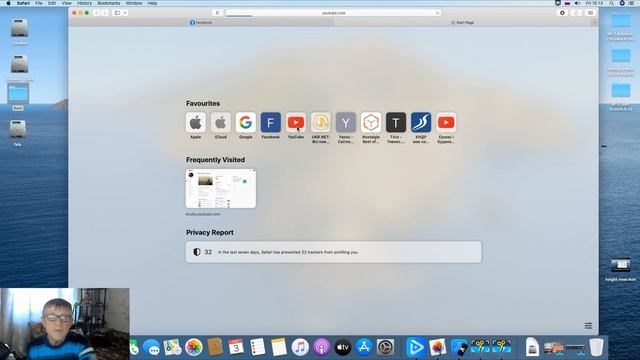Open the UKR.NET favourite
The height and width of the screenshot is (360, 640).
[321, 122]
